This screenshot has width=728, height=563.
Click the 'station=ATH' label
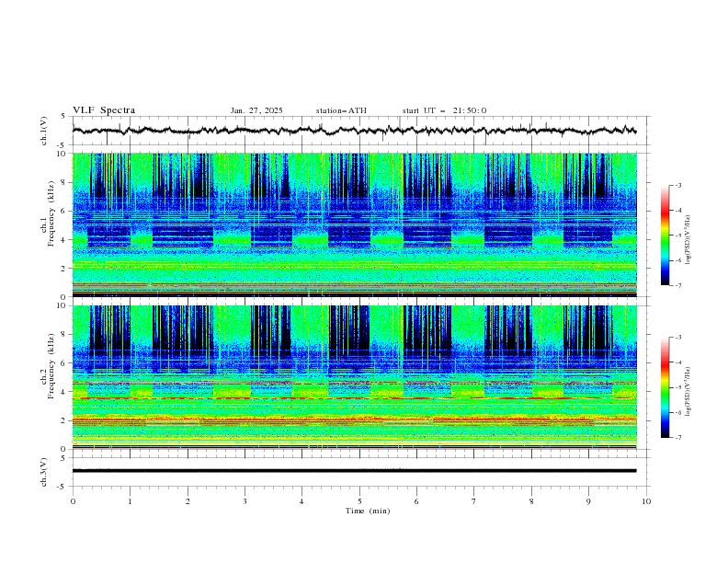click(x=341, y=110)
